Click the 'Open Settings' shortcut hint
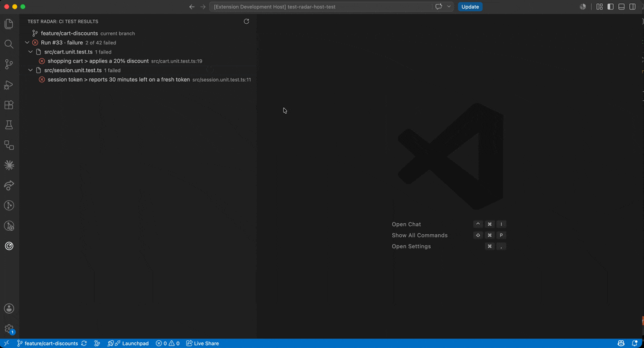 [x=411, y=246]
